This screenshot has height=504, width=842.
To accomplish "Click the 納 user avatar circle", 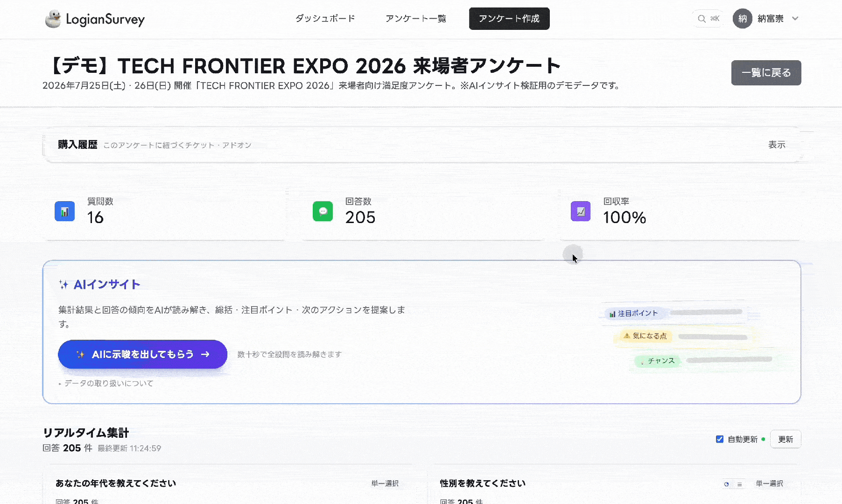I will pos(742,19).
